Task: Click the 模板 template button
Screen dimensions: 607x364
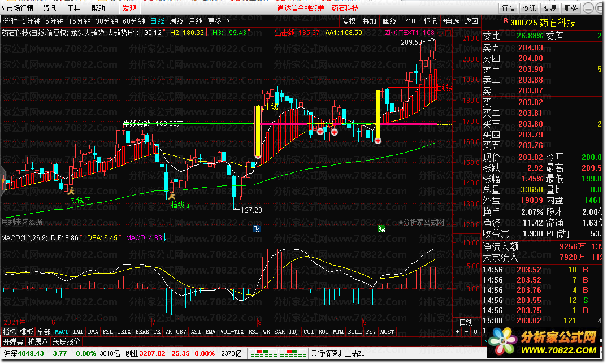Action: click(27, 332)
